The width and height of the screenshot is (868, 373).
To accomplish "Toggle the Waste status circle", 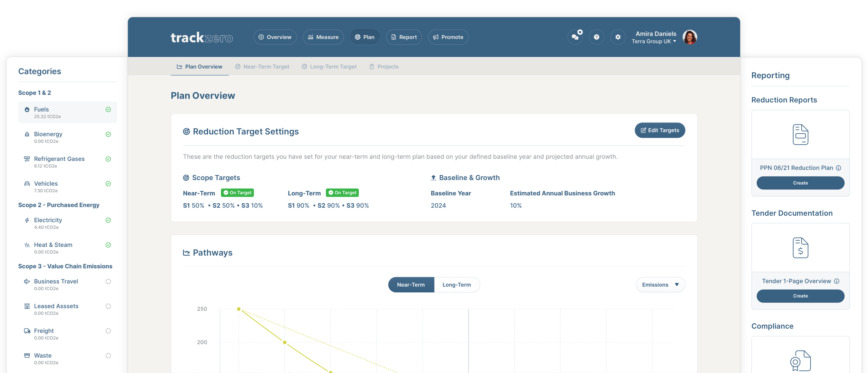I will point(108,355).
